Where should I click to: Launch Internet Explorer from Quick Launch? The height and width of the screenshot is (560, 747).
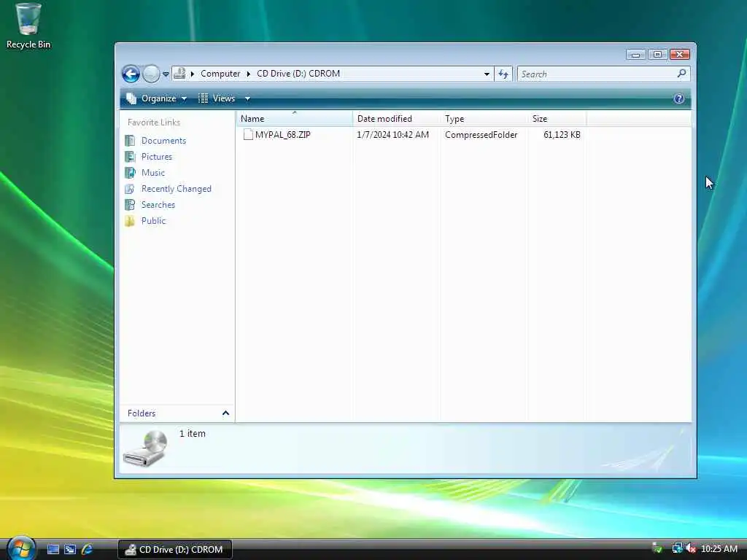[87, 550]
